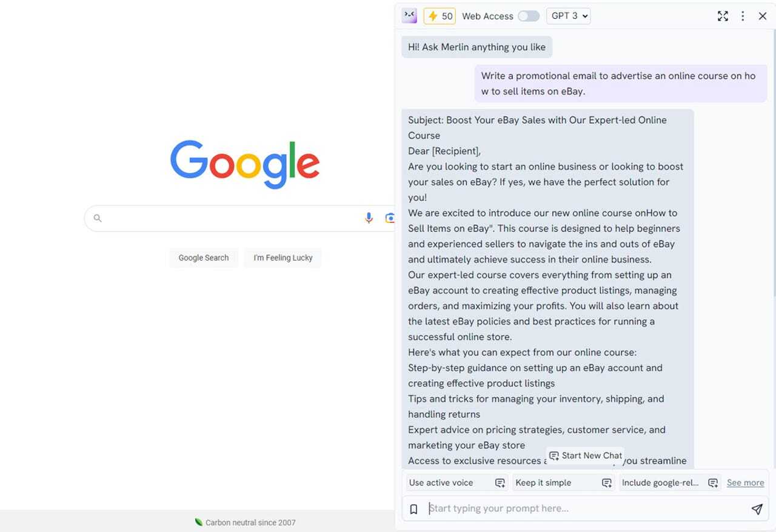This screenshot has width=776, height=532.
Task: Toggle the Web Access switch
Action: pos(529,16)
